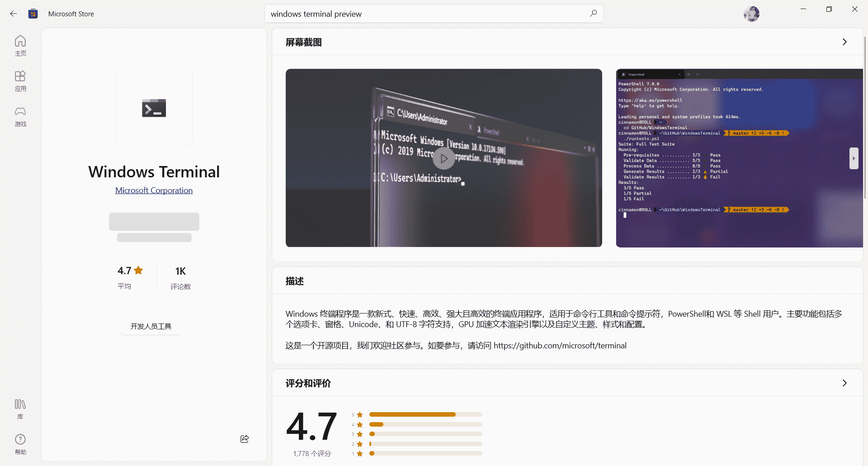The height and width of the screenshot is (466, 868).
Task: Open the user profile avatar
Action: coord(751,14)
